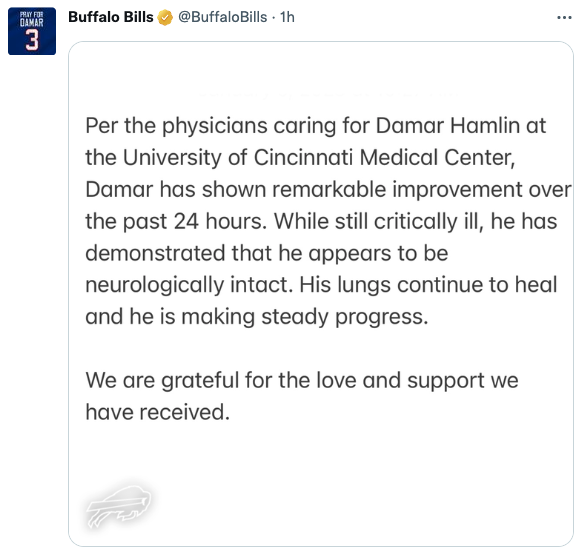Click the number 3 on the avatar
587x553 pixels.
pyautogui.click(x=32, y=40)
